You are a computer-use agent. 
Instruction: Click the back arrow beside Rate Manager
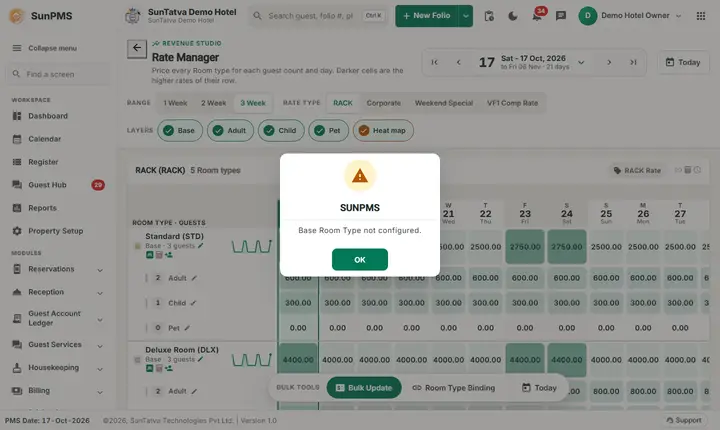[137, 48]
